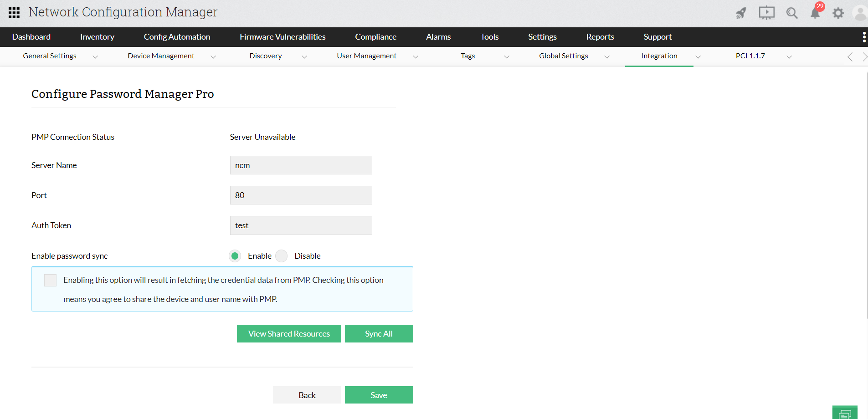Select the Disable password sync option
Image resolution: width=868 pixels, height=419 pixels.
[x=282, y=255]
